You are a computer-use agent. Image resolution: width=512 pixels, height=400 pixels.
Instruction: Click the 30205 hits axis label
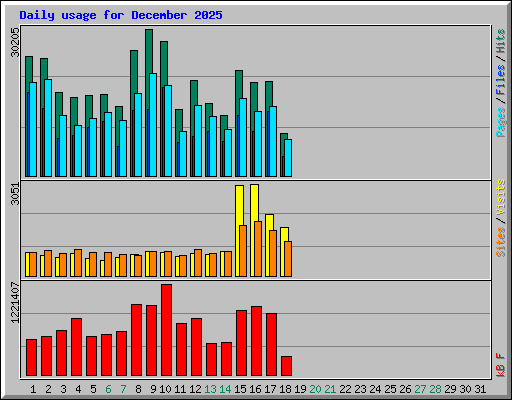tap(15, 42)
